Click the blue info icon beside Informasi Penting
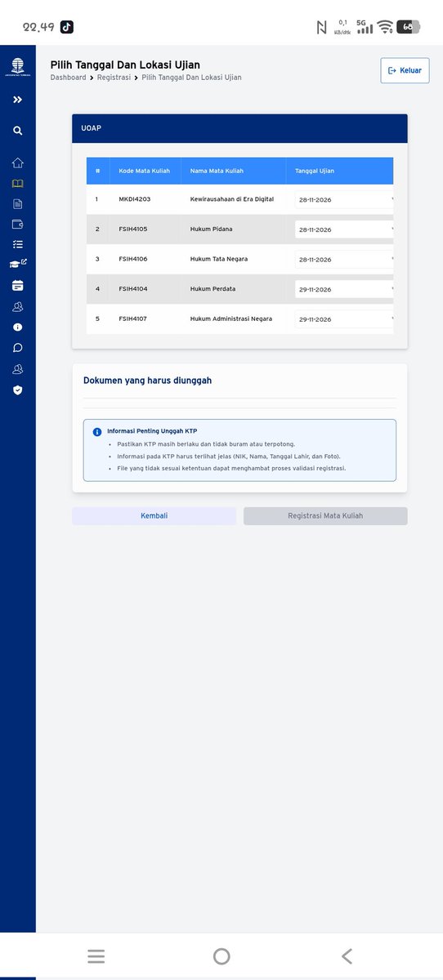 click(x=97, y=431)
